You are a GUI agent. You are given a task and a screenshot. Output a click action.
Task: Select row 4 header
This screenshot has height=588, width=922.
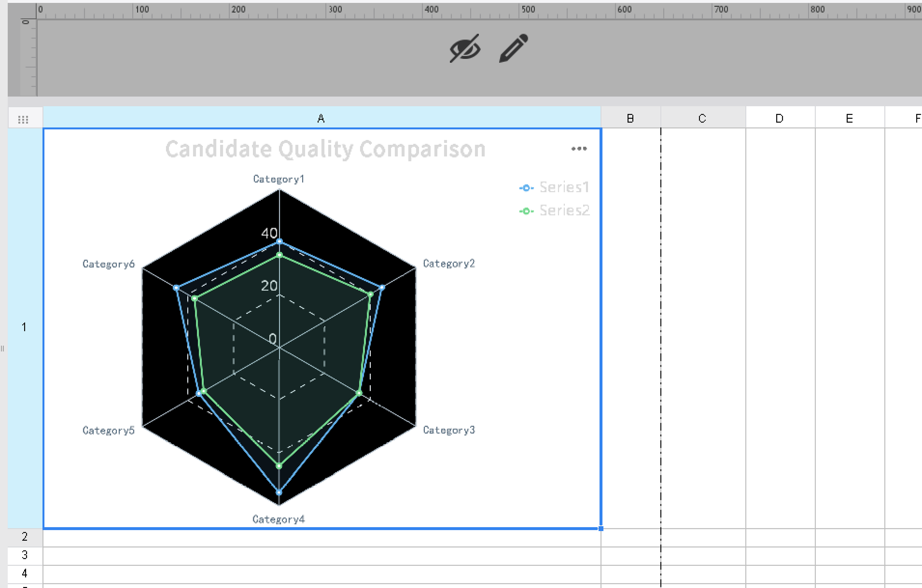point(25,574)
